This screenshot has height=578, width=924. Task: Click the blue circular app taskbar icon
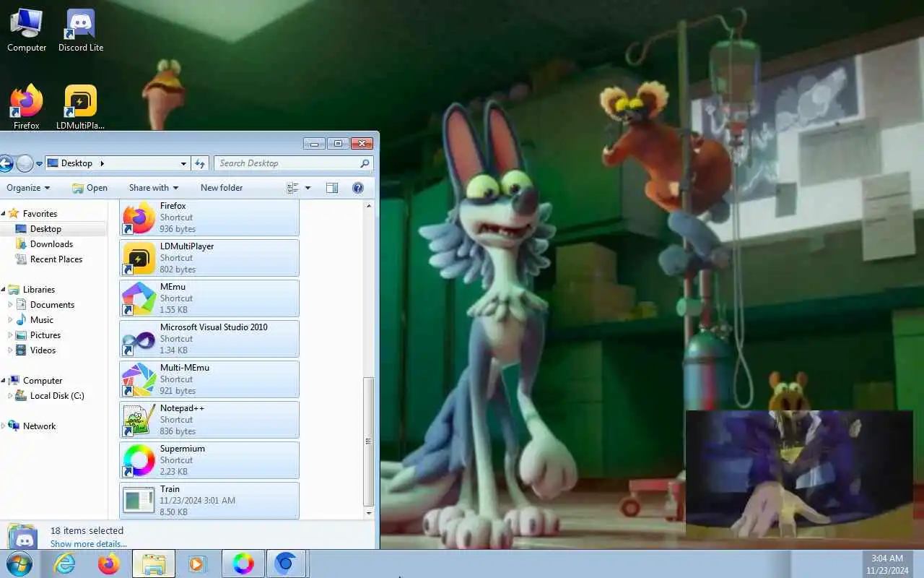point(287,564)
